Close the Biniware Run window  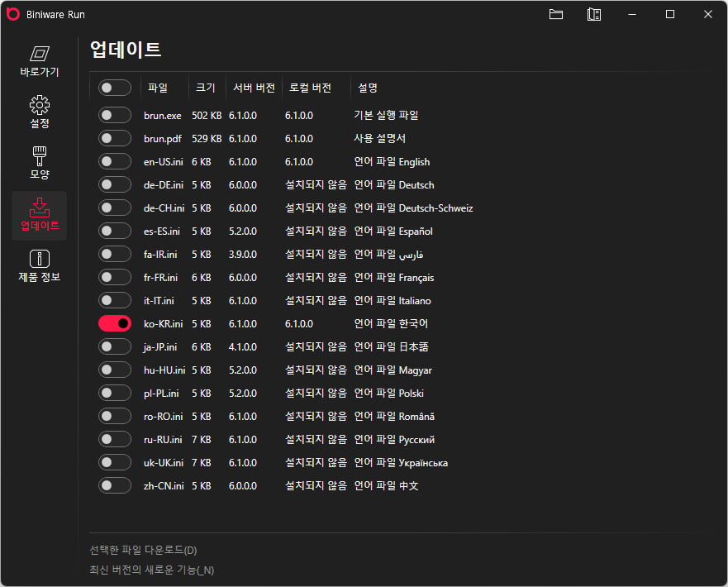click(x=708, y=14)
